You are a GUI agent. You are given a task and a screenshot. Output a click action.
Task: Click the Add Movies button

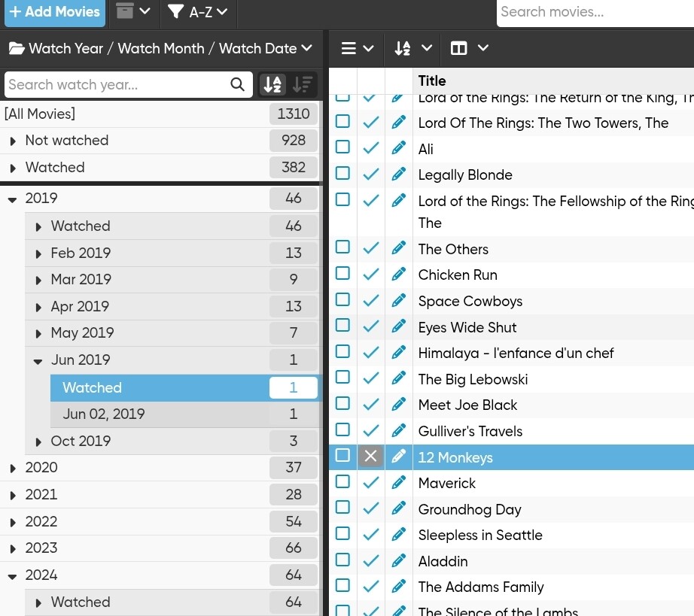tap(54, 12)
